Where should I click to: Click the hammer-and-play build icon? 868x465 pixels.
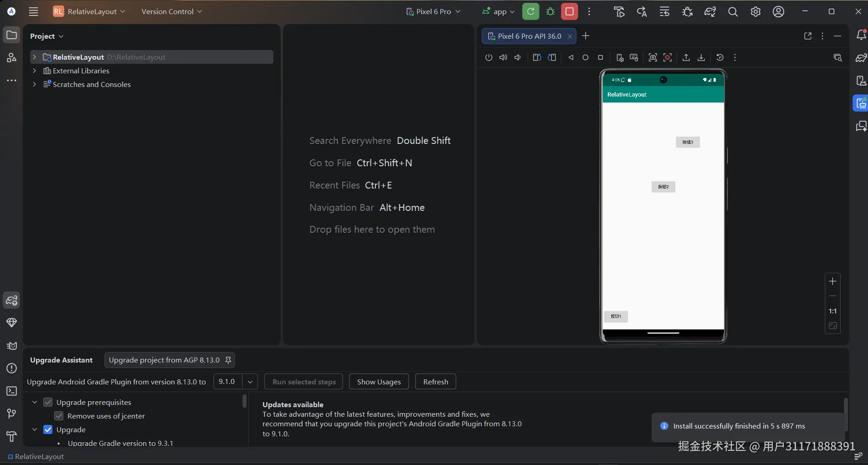tap(619, 12)
